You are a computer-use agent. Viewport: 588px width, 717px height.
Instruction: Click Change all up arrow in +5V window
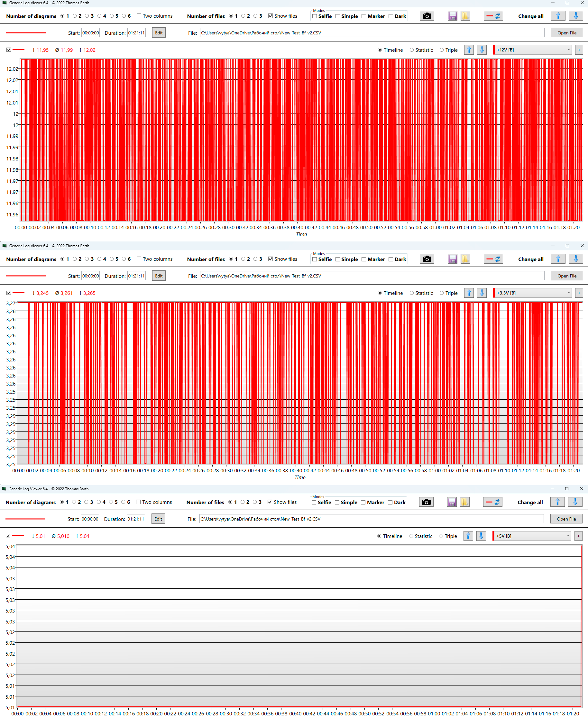pos(557,502)
